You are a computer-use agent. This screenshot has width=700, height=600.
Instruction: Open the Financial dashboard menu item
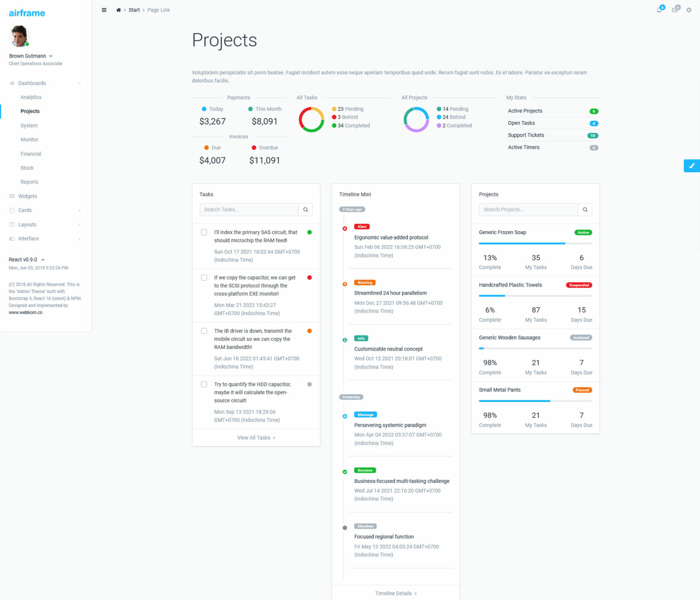(x=31, y=154)
